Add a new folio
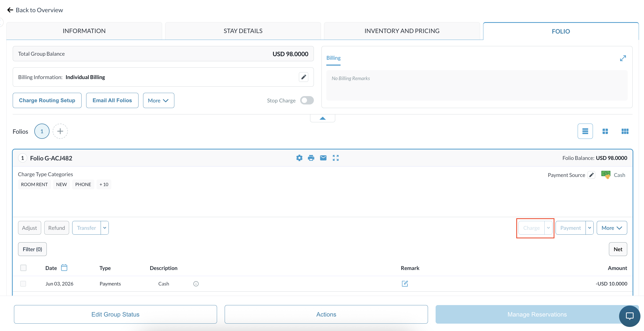 [60, 131]
